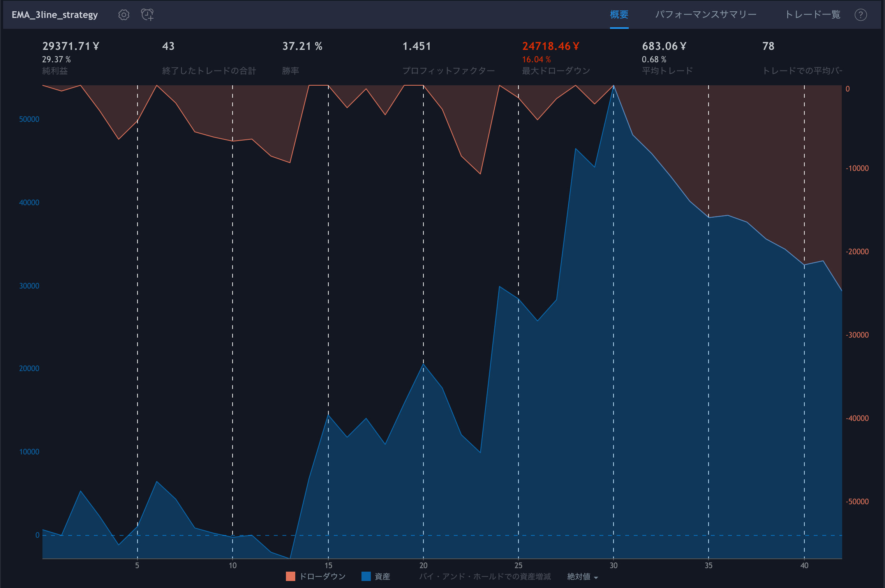The image size is (885, 588).
Task: Click the 勝率 37.21 % stat
Action: (302, 46)
